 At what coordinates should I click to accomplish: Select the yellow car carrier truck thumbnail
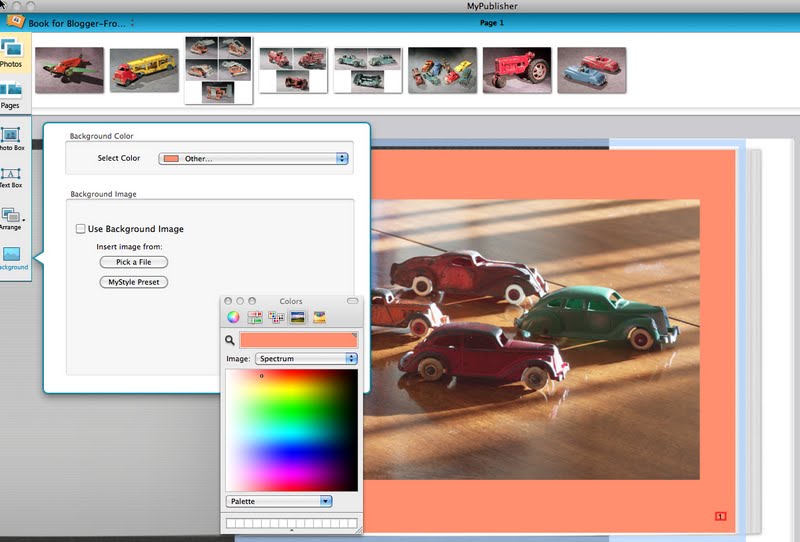tap(144, 70)
